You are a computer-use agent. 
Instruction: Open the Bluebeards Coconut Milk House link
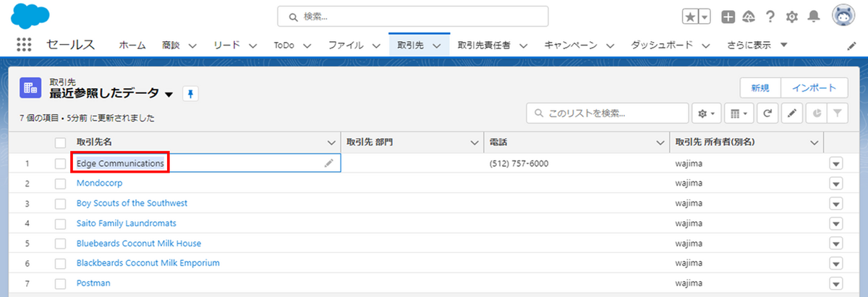pyautogui.click(x=139, y=244)
